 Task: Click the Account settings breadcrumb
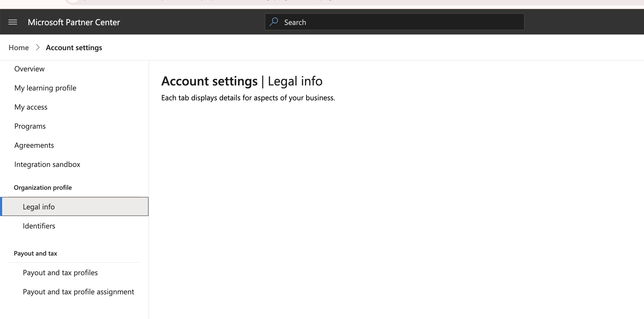(74, 48)
